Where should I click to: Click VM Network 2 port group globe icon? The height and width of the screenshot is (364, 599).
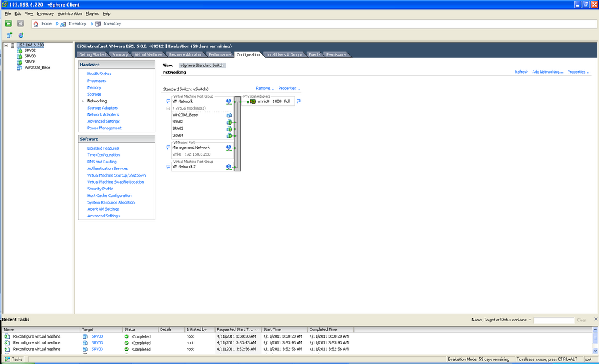point(229,167)
